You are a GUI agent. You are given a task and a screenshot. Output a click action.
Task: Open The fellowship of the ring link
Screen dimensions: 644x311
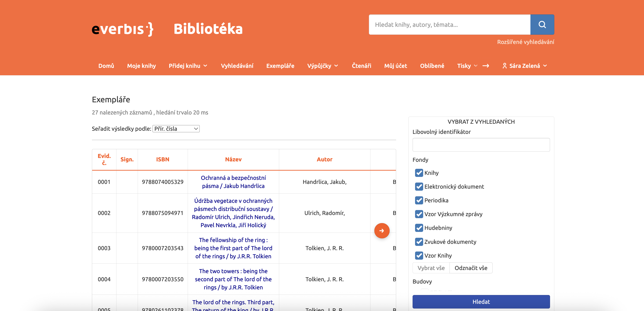233,248
